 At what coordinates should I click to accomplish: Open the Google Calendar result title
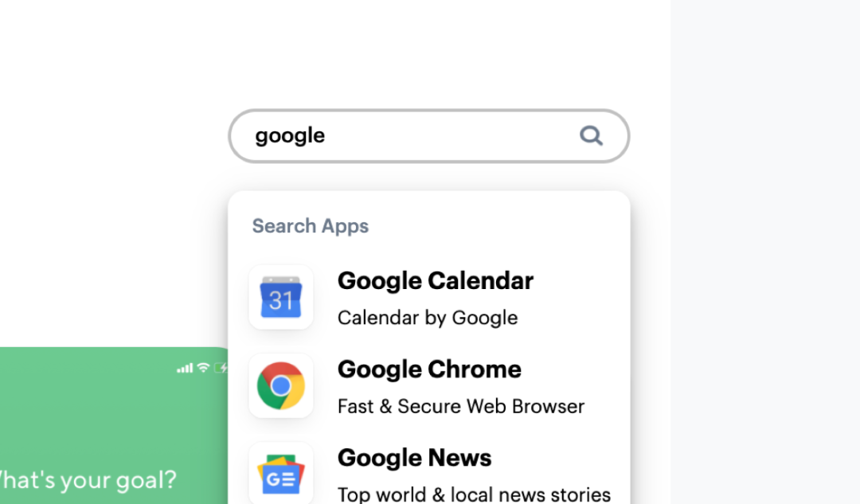coord(436,281)
